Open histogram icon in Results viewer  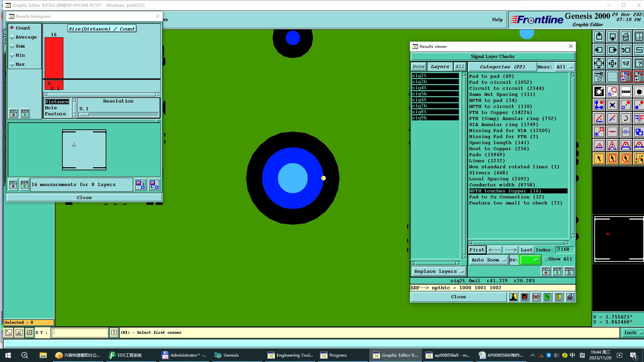click(x=570, y=297)
